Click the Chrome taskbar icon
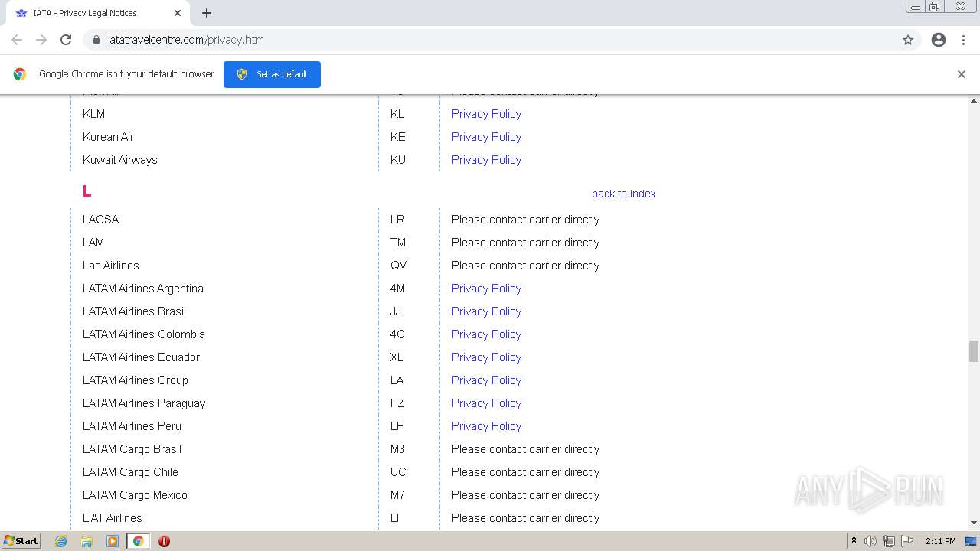This screenshot has width=980, height=551. coord(138,541)
